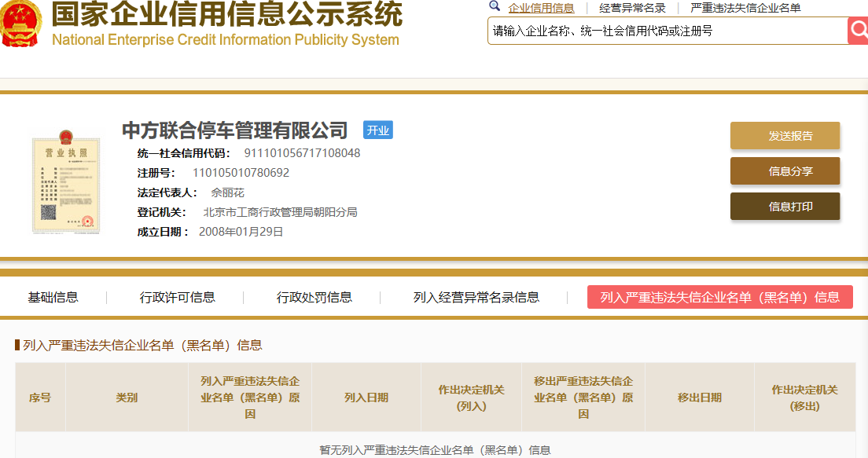
Task: Open the 列入经营异常名录信息 tab
Action: tap(476, 297)
